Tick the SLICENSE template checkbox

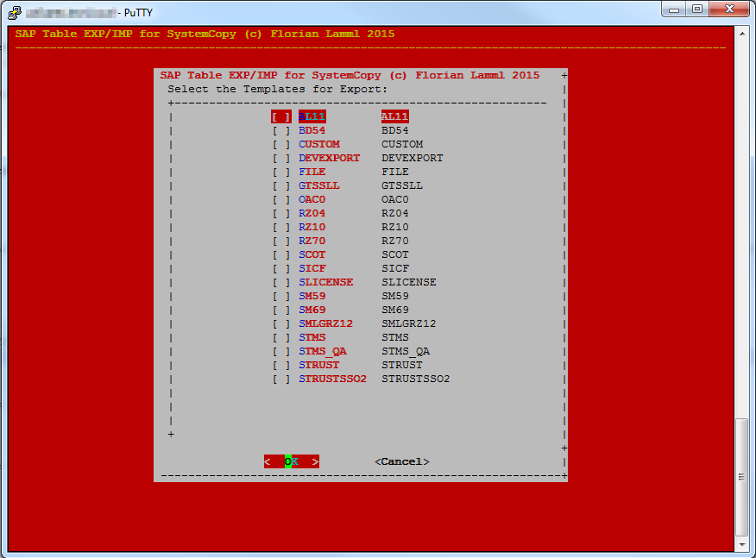(x=281, y=282)
